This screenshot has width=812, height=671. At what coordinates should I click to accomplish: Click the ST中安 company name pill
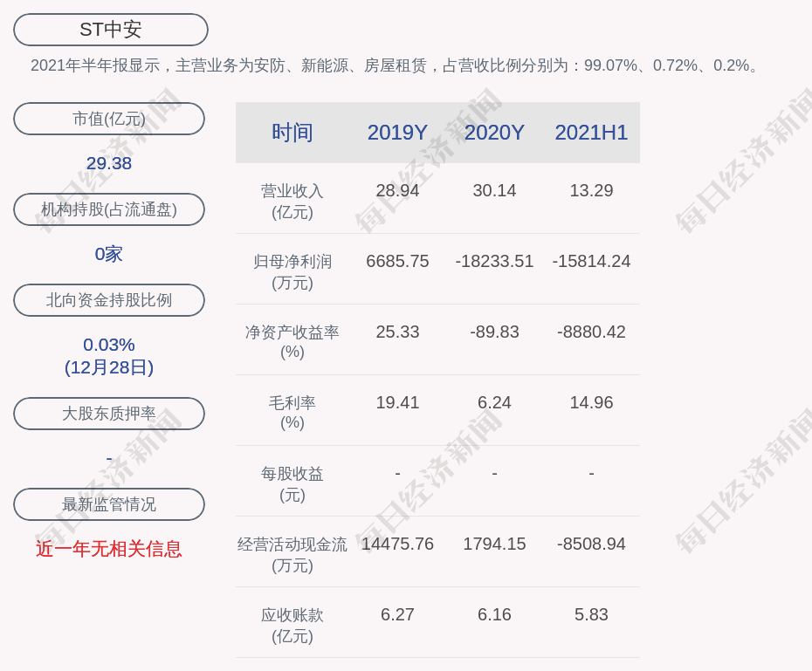[111, 30]
